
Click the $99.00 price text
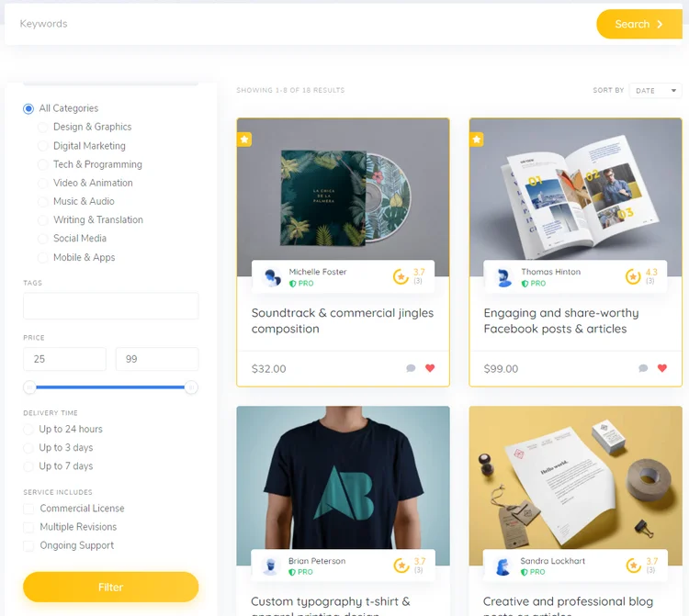click(501, 369)
